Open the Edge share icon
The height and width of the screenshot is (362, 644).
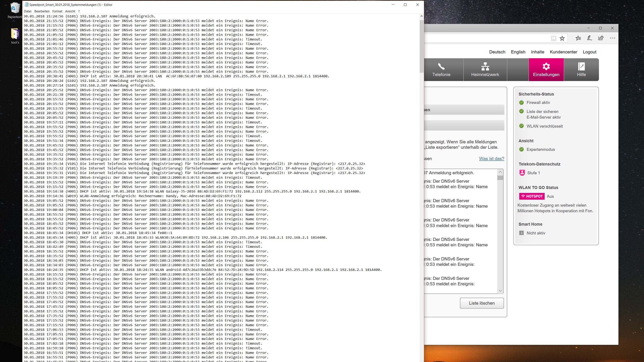601,38
